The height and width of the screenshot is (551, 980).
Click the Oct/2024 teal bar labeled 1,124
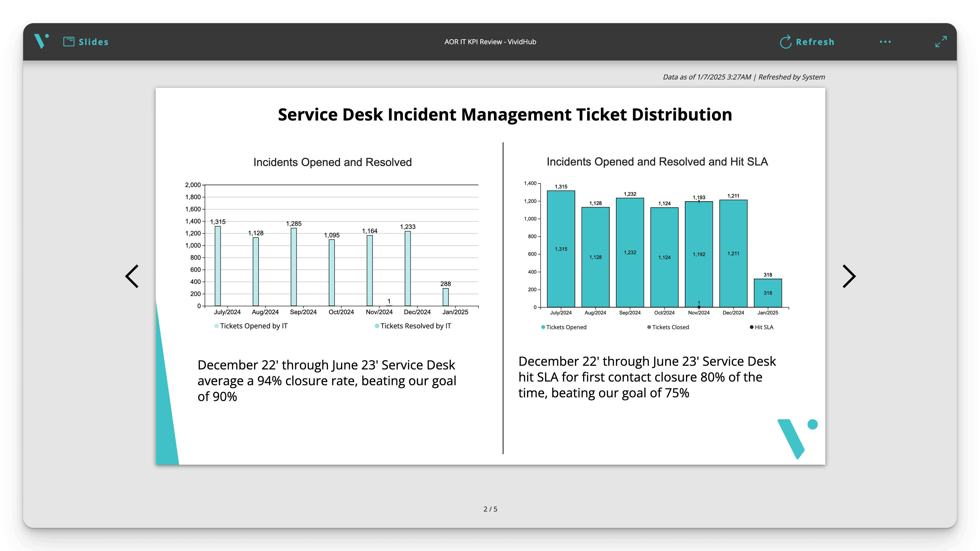click(665, 257)
